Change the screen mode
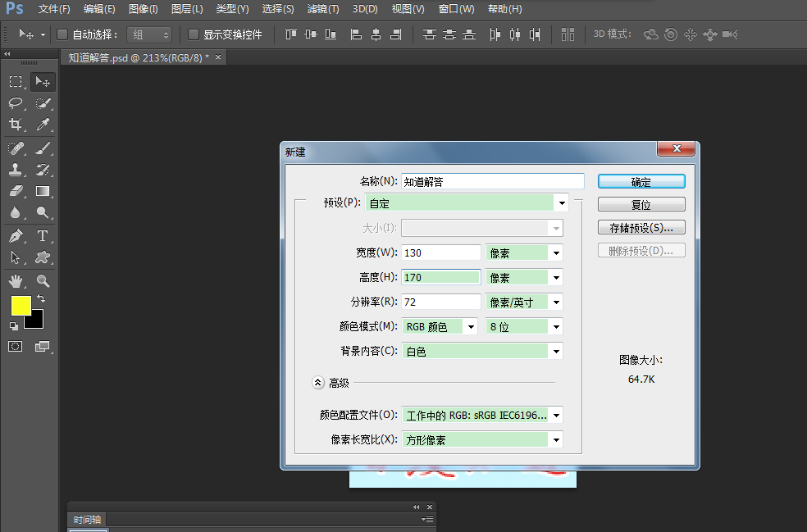The width and height of the screenshot is (807, 532). (43, 346)
